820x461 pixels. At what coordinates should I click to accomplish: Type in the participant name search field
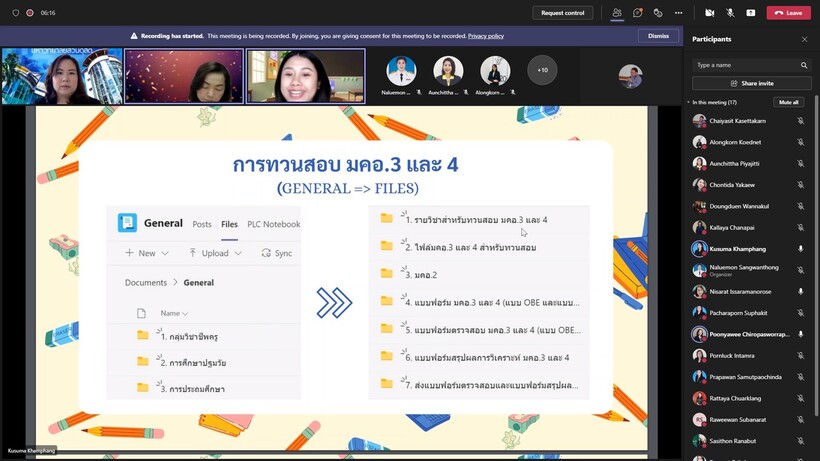pos(745,65)
